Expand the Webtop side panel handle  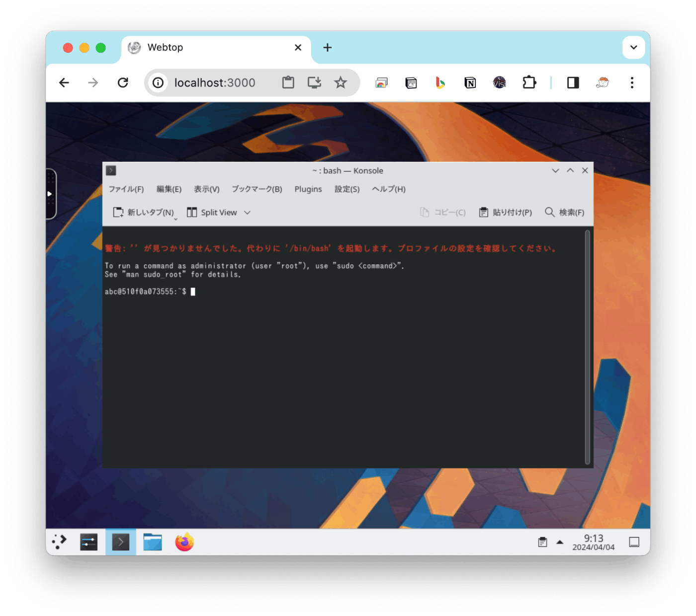pyautogui.click(x=50, y=194)
